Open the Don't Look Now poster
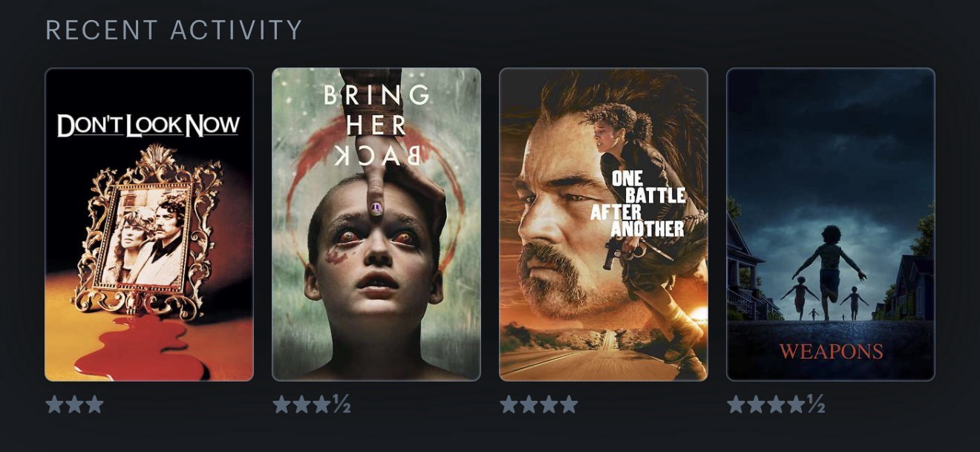The width and height of the screenshot is (980, 452). [x=149, y=224]
